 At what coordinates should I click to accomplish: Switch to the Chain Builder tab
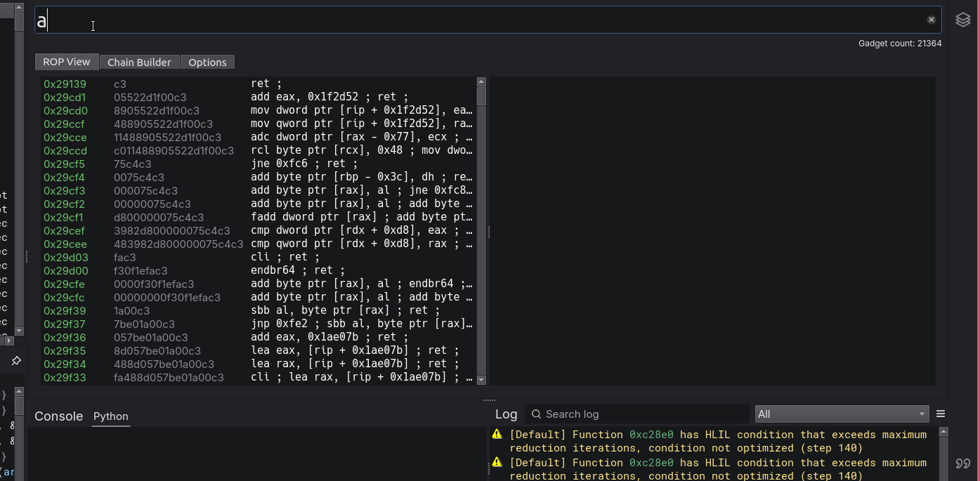coord(139,62)
